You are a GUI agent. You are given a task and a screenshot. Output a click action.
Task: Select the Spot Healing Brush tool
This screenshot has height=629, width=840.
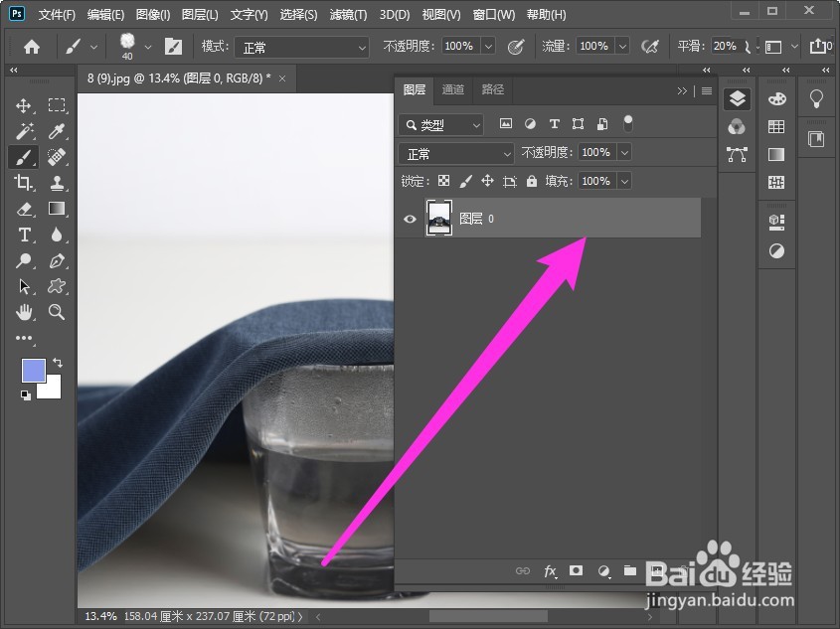point(57,157)
